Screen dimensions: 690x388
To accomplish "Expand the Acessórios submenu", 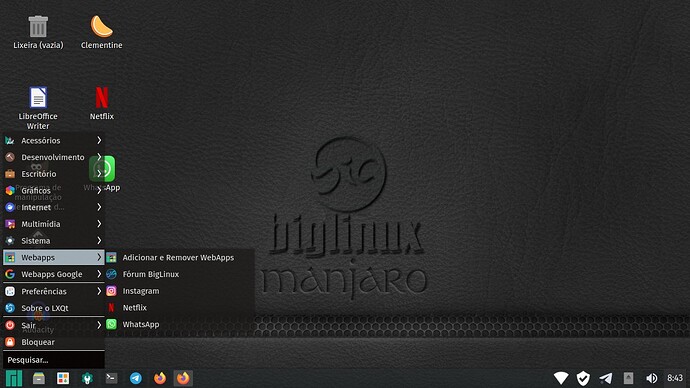I will 54,140.
